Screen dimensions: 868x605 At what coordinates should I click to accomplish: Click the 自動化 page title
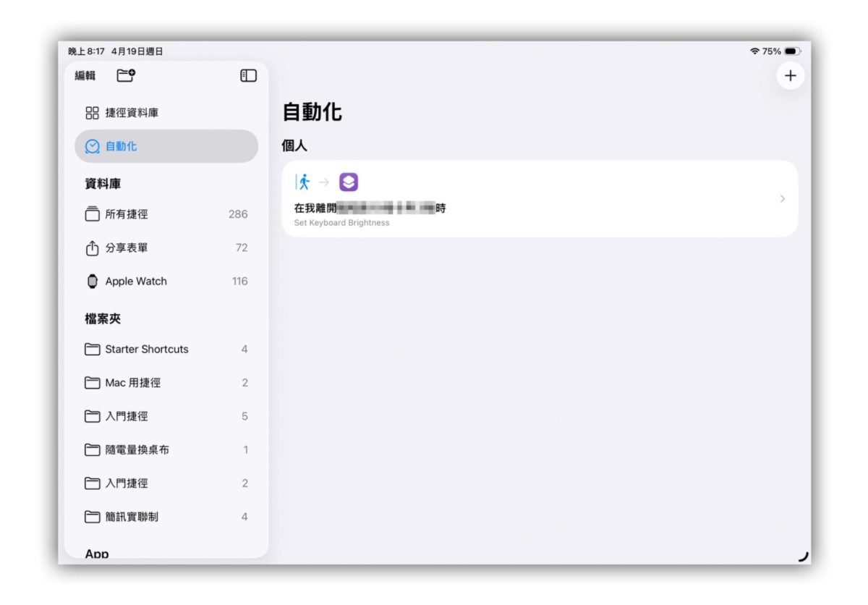coord(312,112)
